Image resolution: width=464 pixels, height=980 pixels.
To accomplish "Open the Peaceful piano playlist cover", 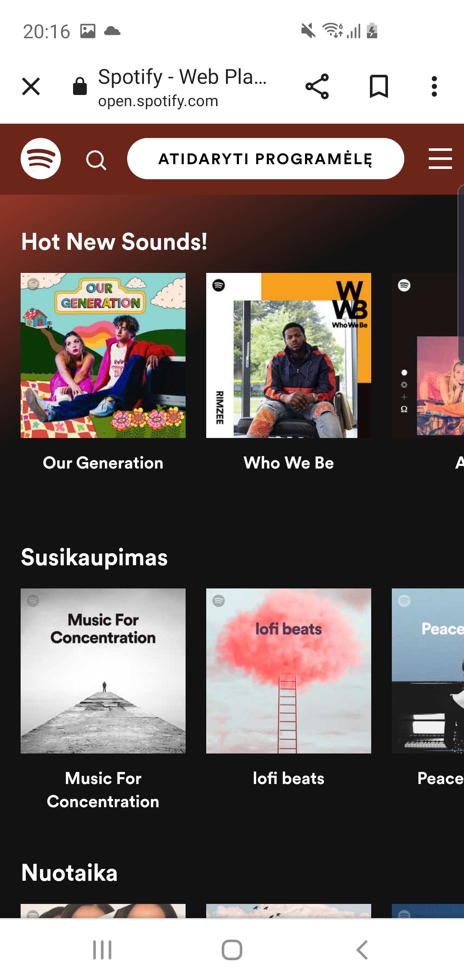I will click(x=428, y=671).
